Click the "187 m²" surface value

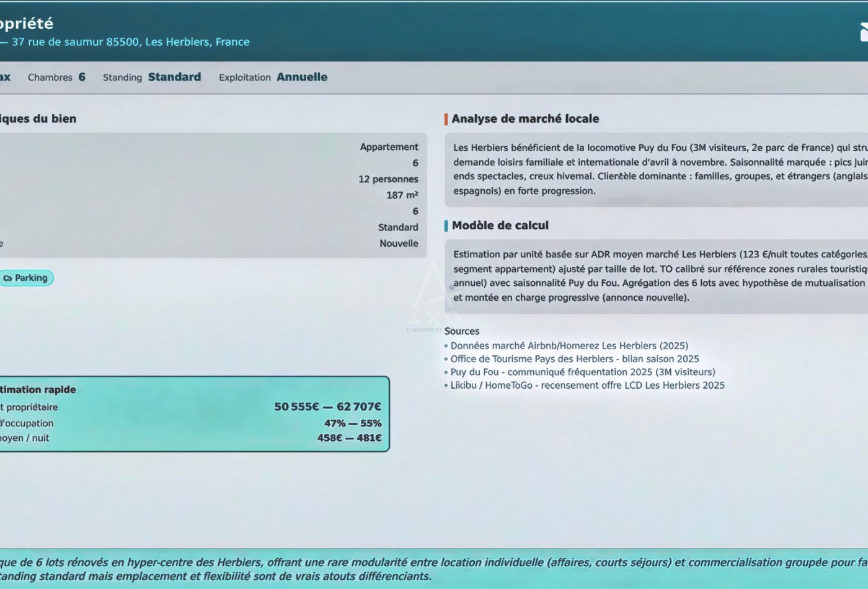coord(402,195)
